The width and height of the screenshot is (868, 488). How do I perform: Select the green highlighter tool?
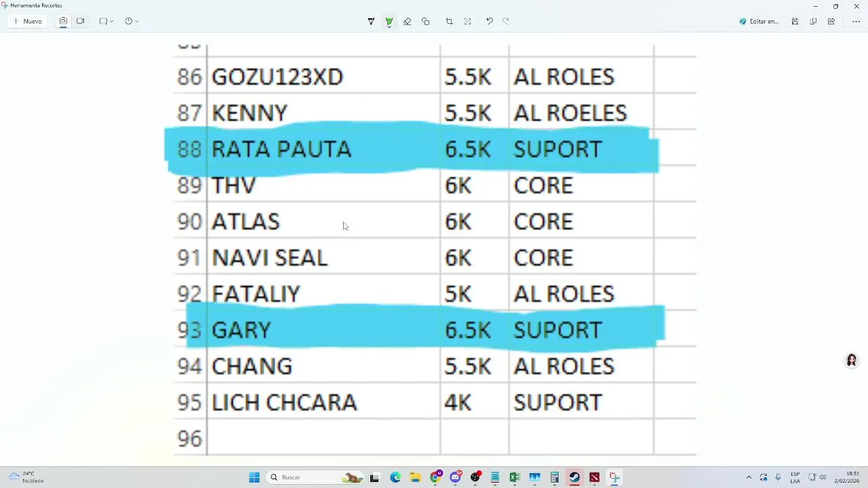click(x=389, y=22)
